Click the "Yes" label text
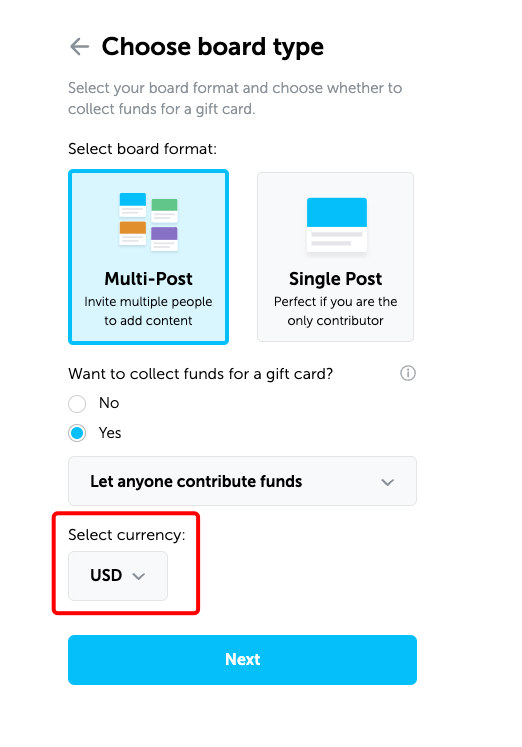Image resolution: width=522 pixels, height=747 pixels. coord(110,433)
